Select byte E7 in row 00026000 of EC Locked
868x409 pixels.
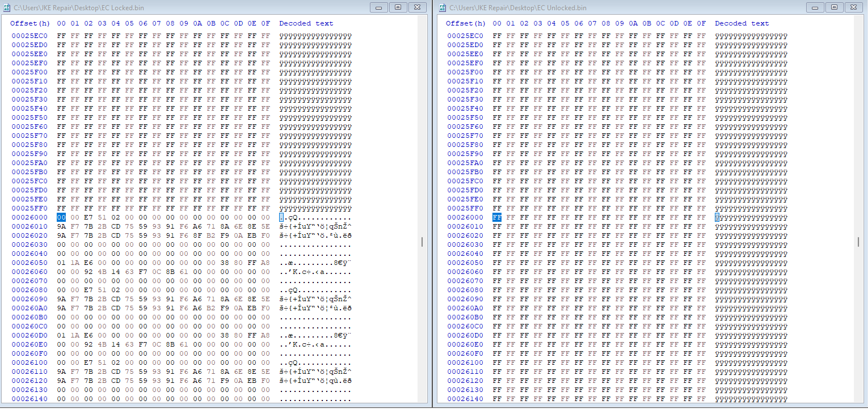(89, 217)
